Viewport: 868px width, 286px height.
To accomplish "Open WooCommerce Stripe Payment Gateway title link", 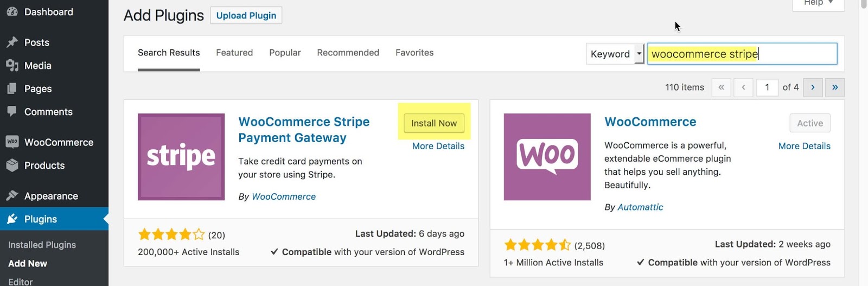I will tap(304, 130).
